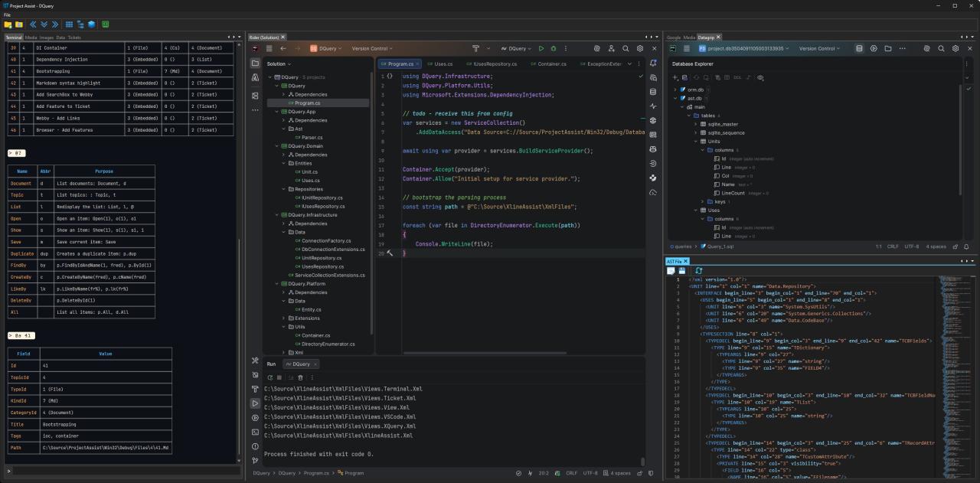Expand the orm.db database node

[x=674, y=90]
